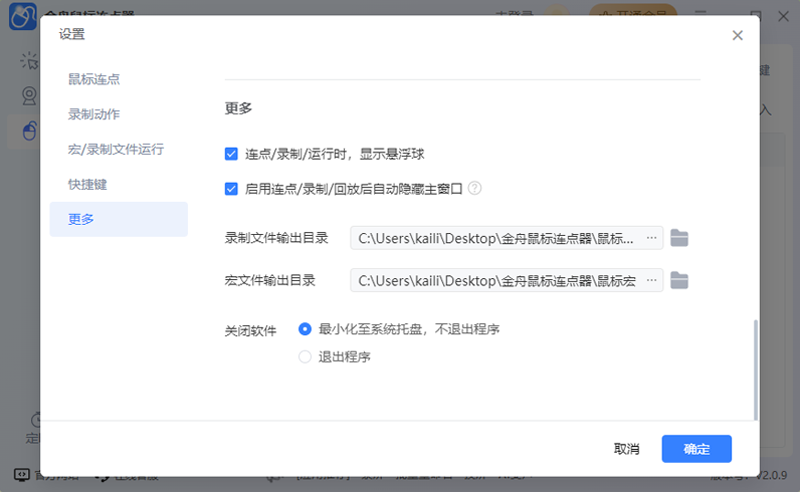Viewport: 800px width, 492px height.
Task: Open the 快捷键 settings tab
Action: (x=88, y=184)
